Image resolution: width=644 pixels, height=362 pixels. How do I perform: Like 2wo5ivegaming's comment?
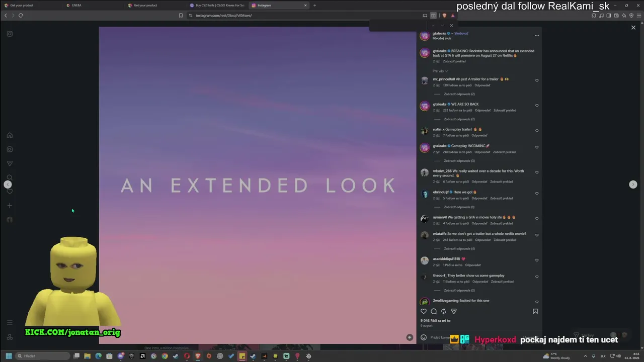(537, 302)
